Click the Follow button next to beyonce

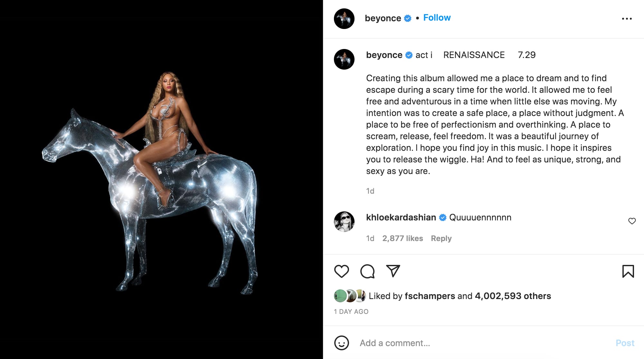[437, 18]
